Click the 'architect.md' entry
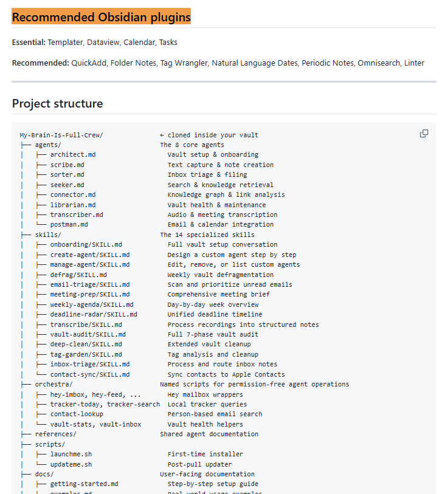Image resolution: width=448 pixels, height=494 pixels. click(x=73, y=155)
